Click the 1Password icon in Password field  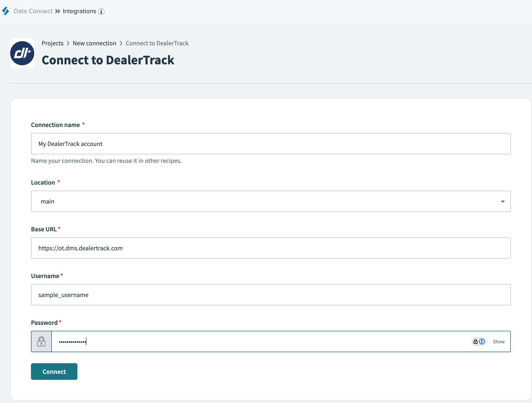(x=479, y=341)
